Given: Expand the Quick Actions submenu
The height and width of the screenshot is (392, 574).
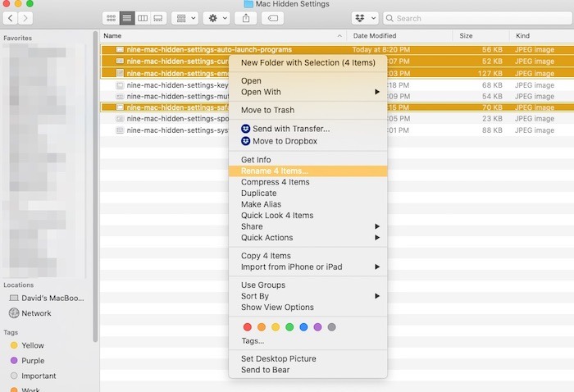Looking at the screenshot, I should click(x=307, y=238).
